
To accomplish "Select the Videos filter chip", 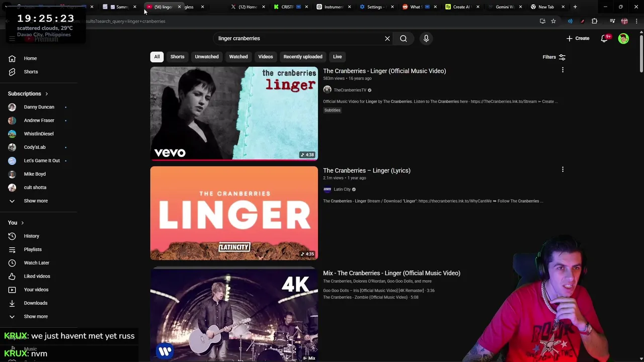I will click(x=266, y=57).
